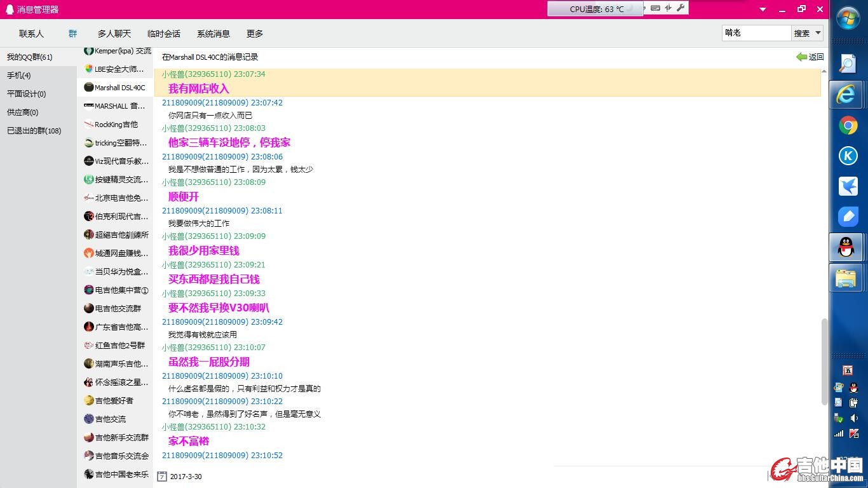Click the green 返回 back arrow icon
Image resolution: width=868 pixels, height=488 pixels.
[x=801, y=57]
